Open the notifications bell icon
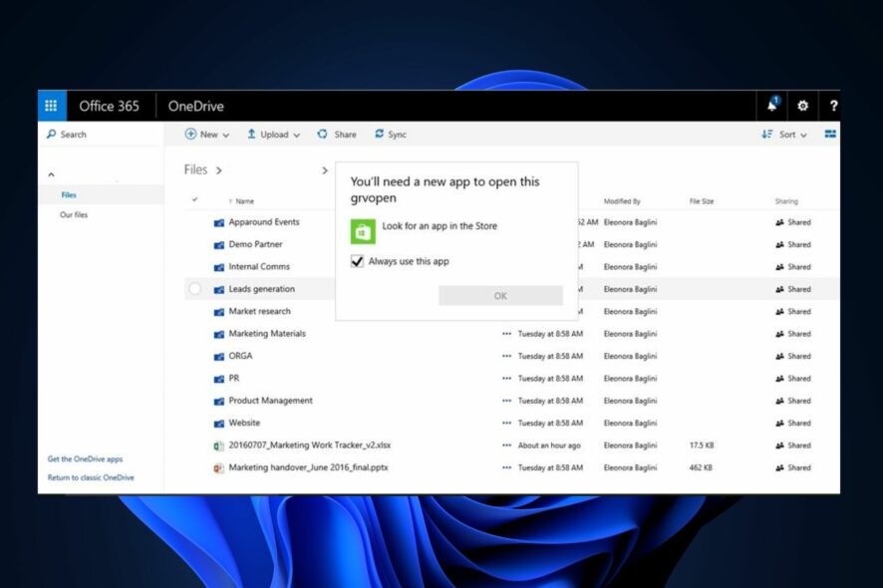 point(772,105)
